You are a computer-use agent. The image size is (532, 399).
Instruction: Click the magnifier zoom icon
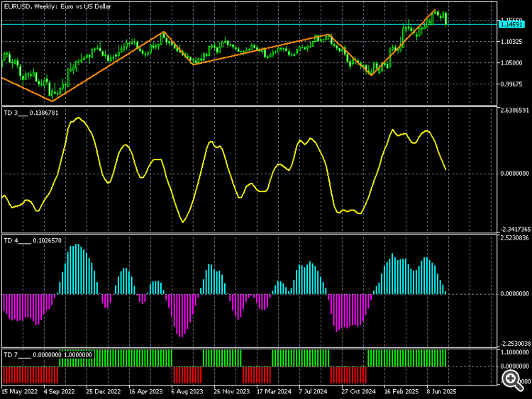[512, 380]
